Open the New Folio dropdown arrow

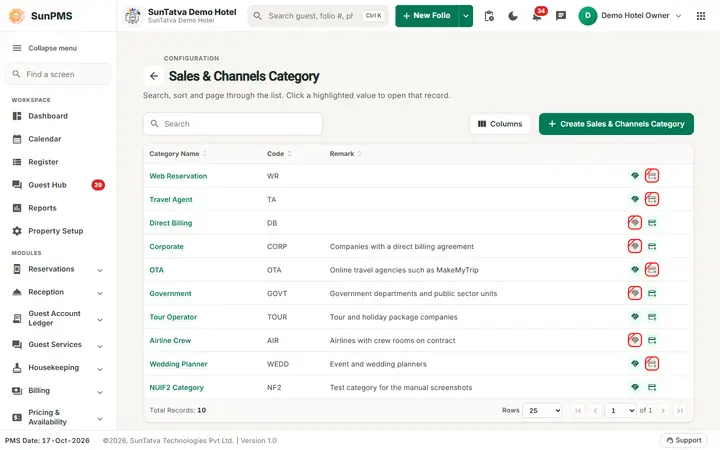tap(466, 16)
